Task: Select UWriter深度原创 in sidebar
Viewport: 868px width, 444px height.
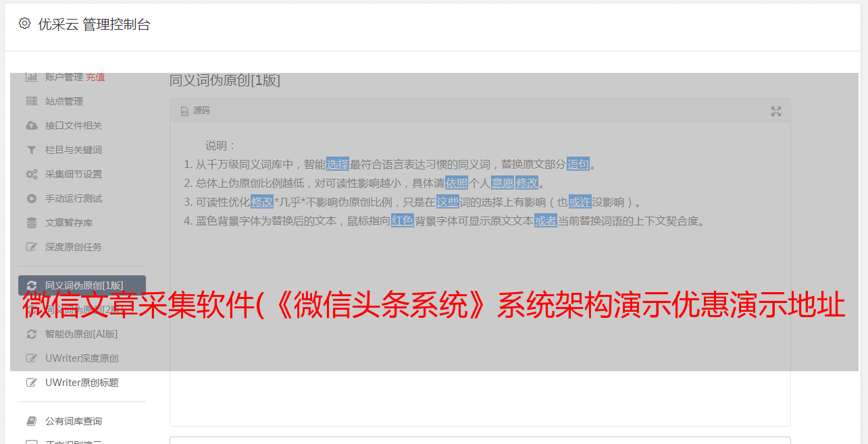Action: click(x=82, y=358)
